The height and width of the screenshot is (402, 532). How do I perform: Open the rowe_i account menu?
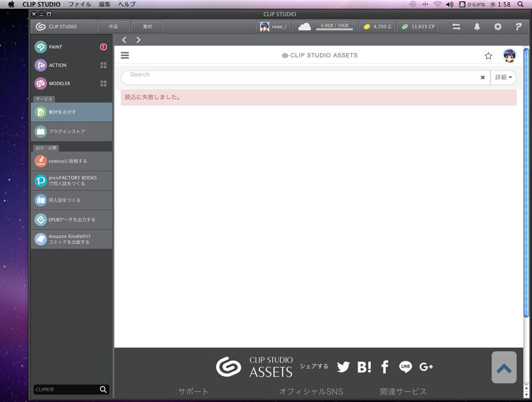click(x=273, y=27)
